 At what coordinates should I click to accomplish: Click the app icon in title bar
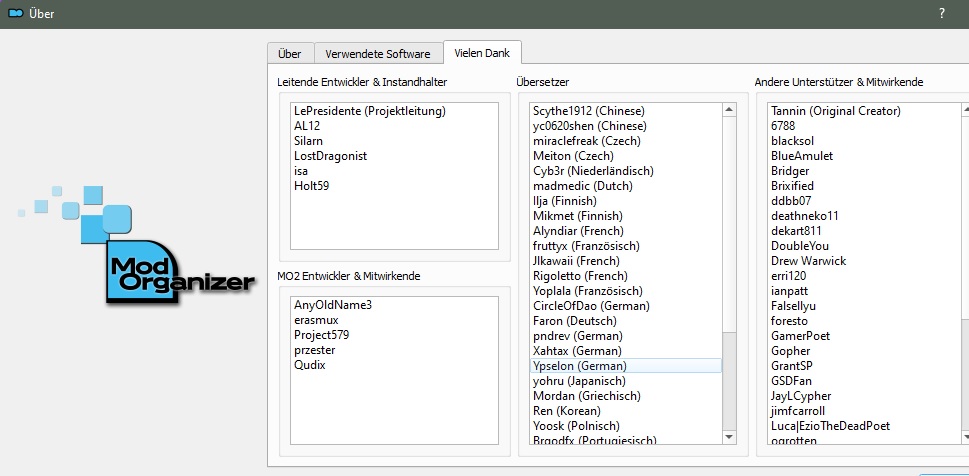(x=16, y=13)
